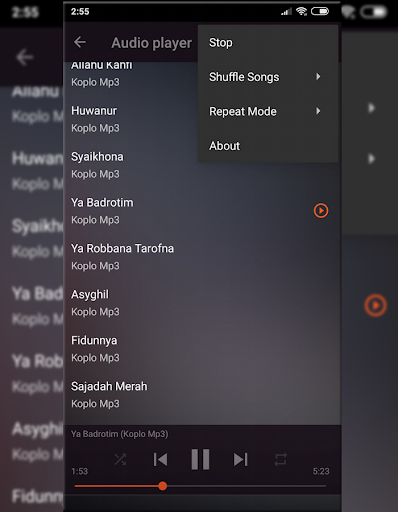Pause the current song
Screen dimensions: 398x512
pos(200,459)
